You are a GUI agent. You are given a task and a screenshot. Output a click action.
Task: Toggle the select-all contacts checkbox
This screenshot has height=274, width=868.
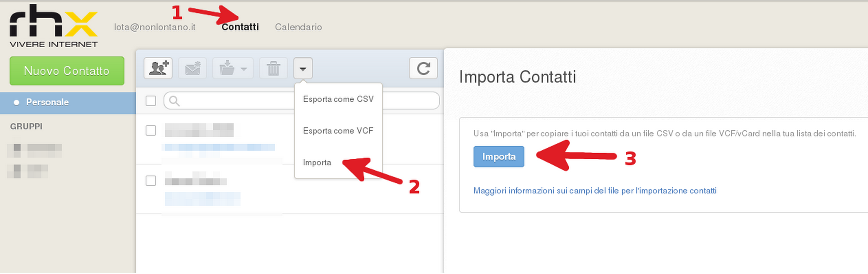click(x=151, y=101)
